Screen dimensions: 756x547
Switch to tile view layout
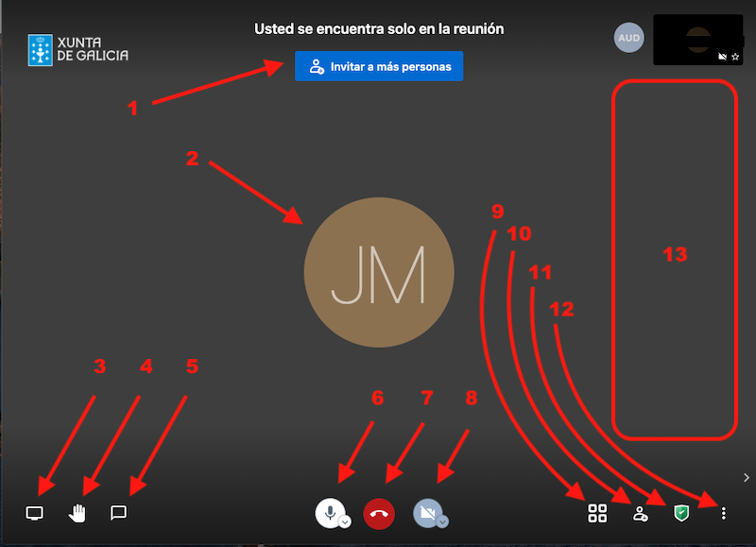pos(596,513)
